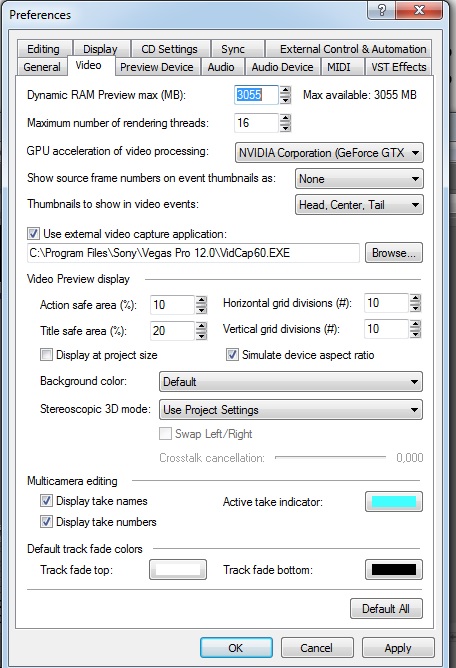
Task: Close the Preferences dialog
Action: [419, 10]
